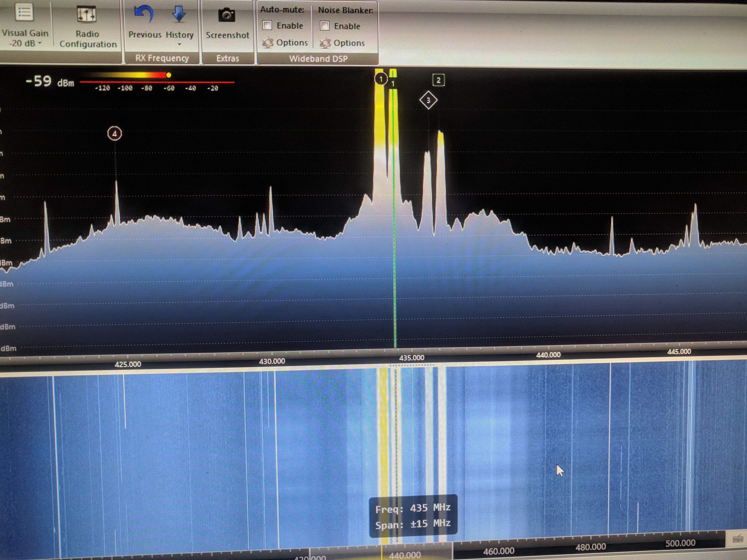Click the 435.000 frequency axis label
Viewport: 747px width, 560px height.
411,358
